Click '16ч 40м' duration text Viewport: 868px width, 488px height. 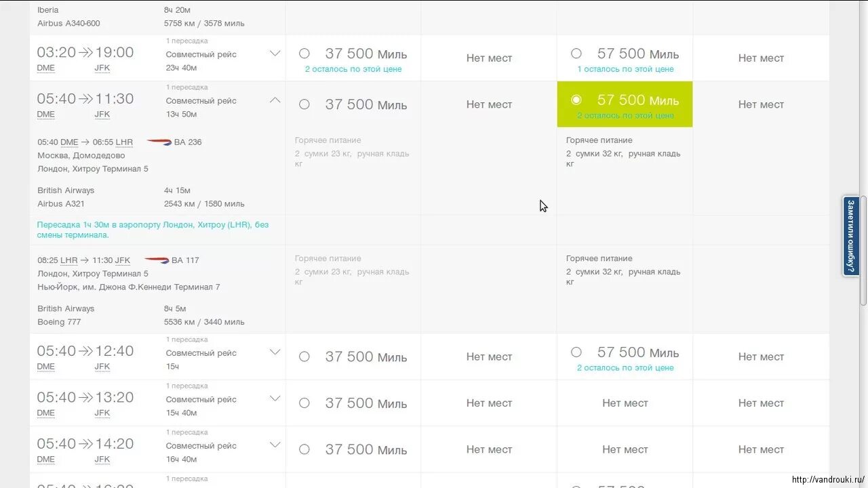(181, 459)
